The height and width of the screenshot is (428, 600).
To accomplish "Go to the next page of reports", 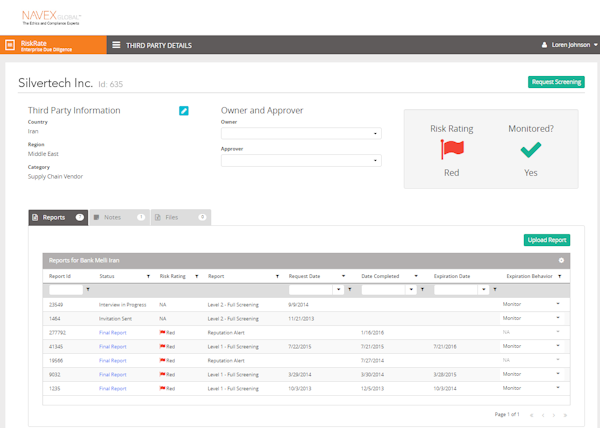I will (554, 415).
